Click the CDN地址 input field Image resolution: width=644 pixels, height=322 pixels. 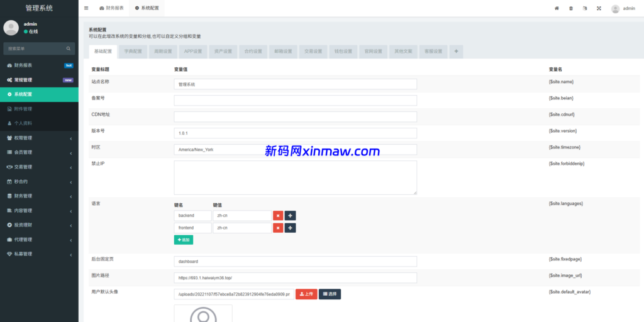pos(296,116)
